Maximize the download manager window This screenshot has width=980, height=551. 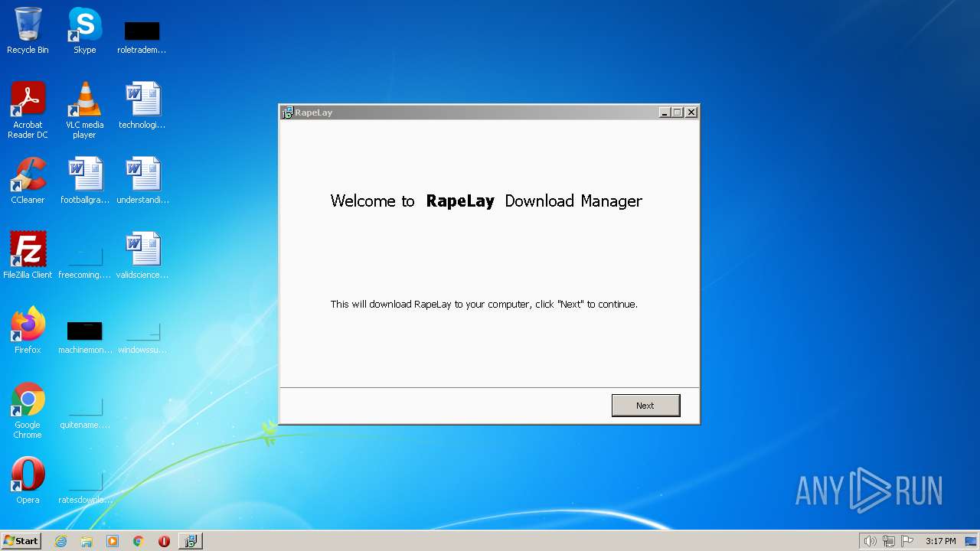[678, 112]
